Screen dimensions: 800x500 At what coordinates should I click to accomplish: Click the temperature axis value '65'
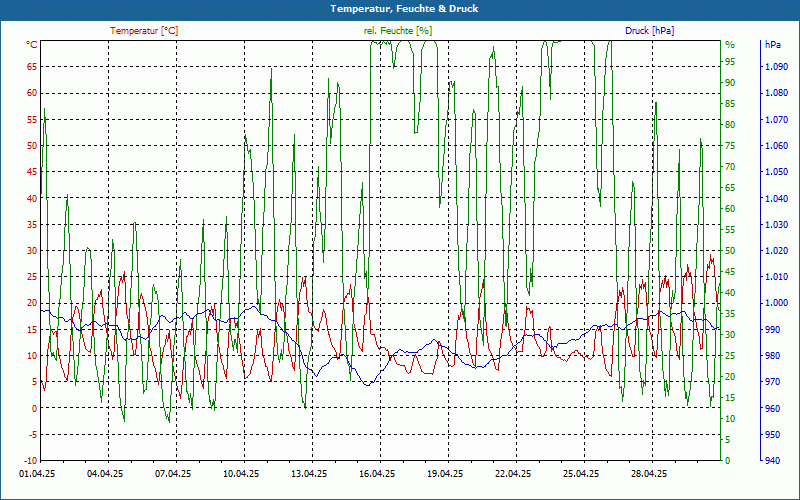pos(32,66)
